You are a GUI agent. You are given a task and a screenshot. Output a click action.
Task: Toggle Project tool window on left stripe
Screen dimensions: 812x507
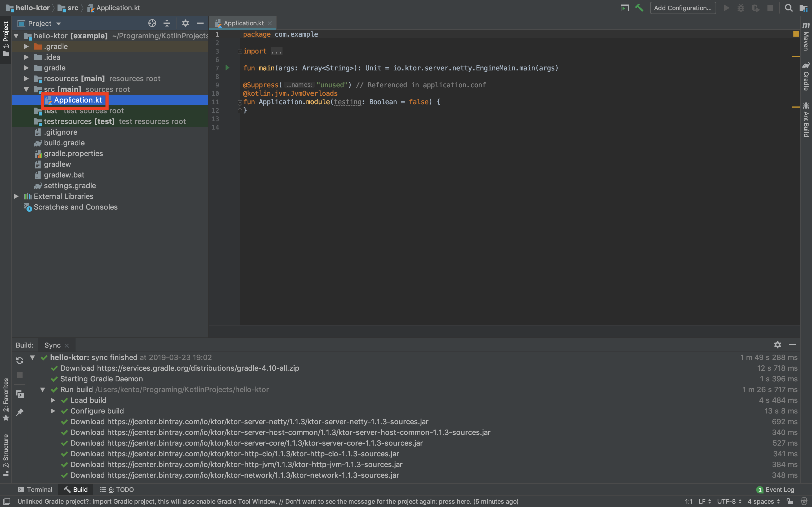pos(6,39)
